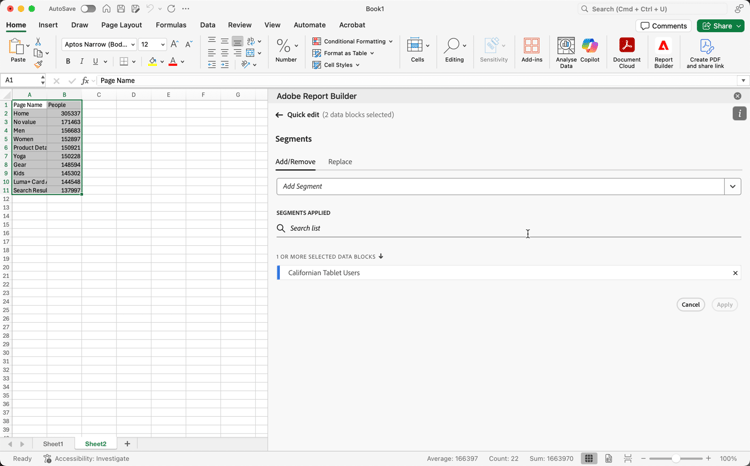This screenshot has width=750, height=466.
Task: Decrease font size icon
Action: coord(189,44)
